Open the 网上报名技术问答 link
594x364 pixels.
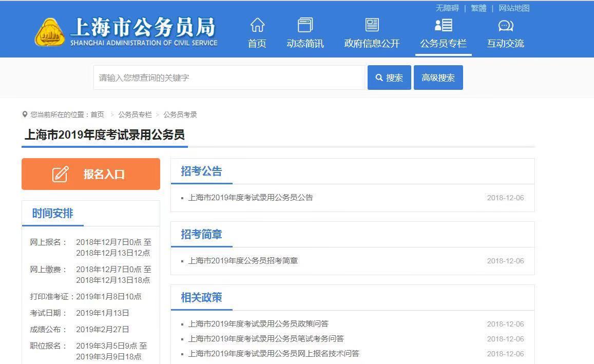coord(274,354)
